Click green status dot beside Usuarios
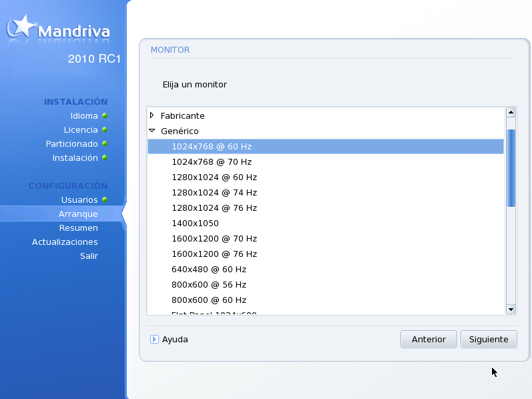The image size is (532, 399). pyautogui.click(x=105, y=200)
